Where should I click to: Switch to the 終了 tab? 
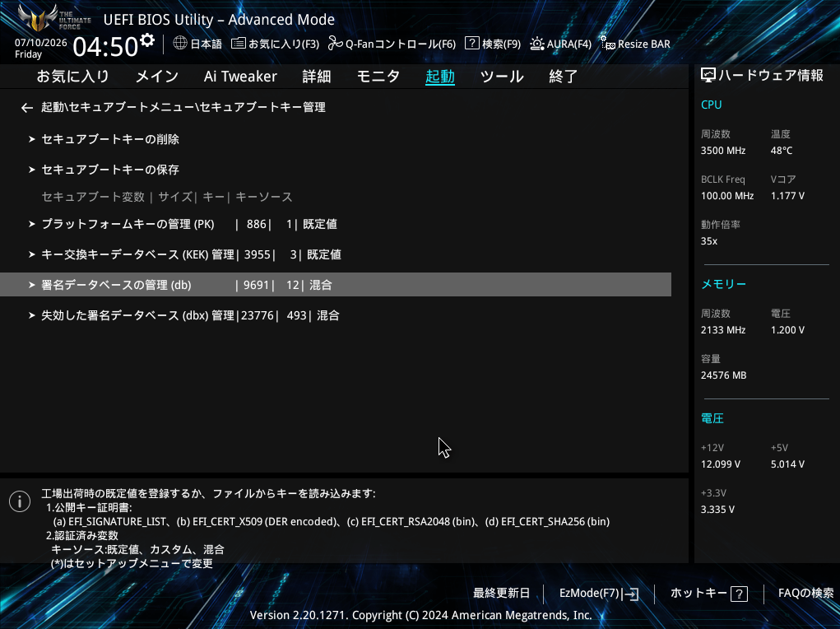tap(563, 77)
